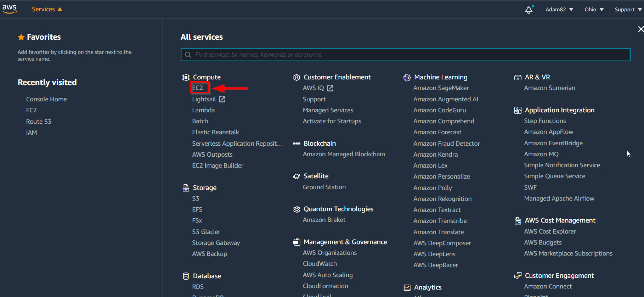Click the Management & Governance icon
This screenshot has height=297, width=644.
[296, 242]
